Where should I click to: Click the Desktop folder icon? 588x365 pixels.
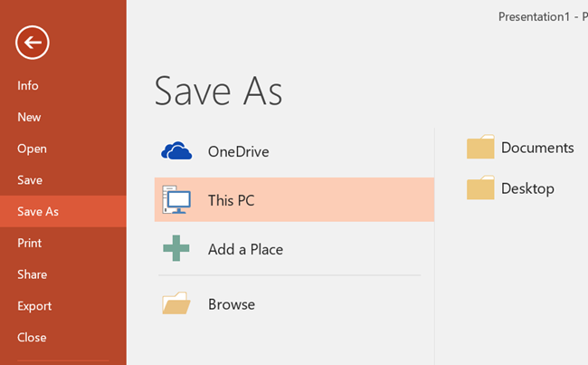pyautogui.click(x=480, y=188)
